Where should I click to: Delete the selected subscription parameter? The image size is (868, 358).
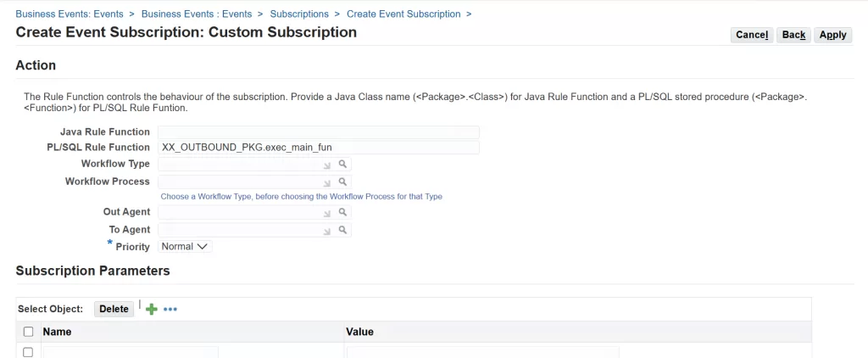click(x=114, y=309)
